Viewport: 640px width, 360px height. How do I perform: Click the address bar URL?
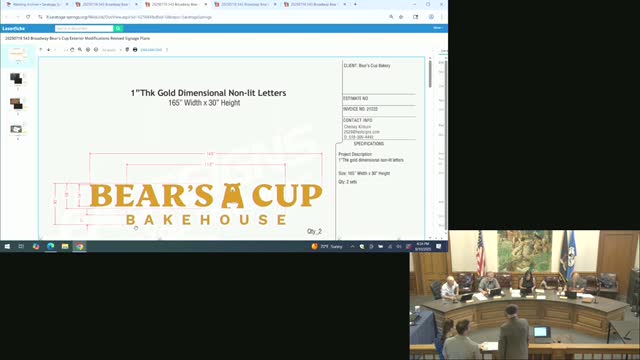129,17
